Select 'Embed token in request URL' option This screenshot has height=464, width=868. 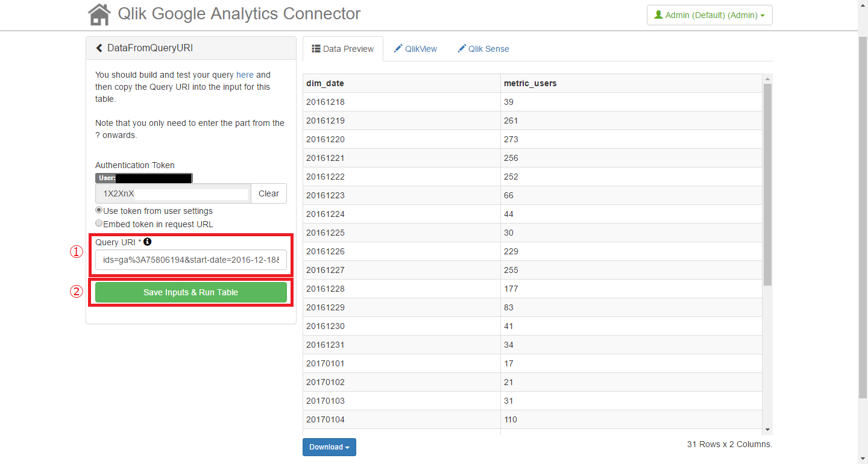[x=99, y=224]
